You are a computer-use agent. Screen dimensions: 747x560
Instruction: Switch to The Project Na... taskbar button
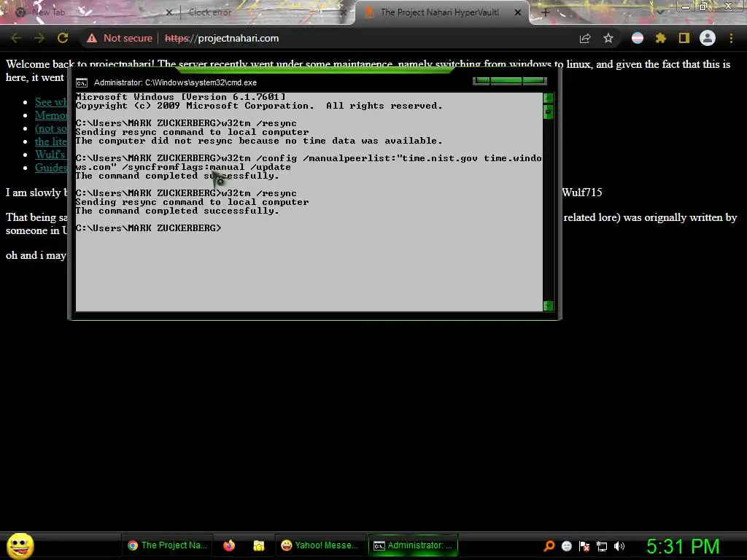click(168, 545)
